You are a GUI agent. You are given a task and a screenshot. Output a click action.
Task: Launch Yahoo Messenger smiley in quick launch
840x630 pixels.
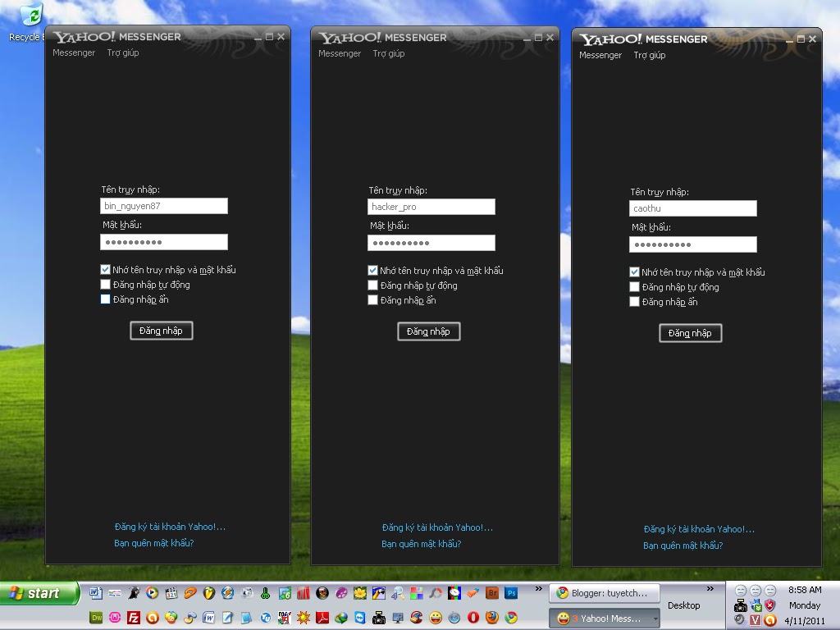point(436,618)
